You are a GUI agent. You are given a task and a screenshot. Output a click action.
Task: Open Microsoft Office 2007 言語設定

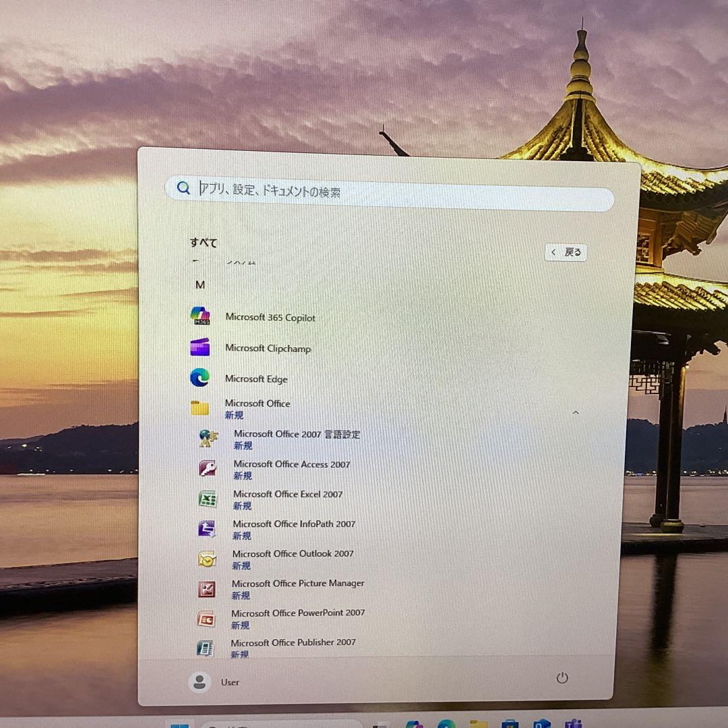pos(296,434)
